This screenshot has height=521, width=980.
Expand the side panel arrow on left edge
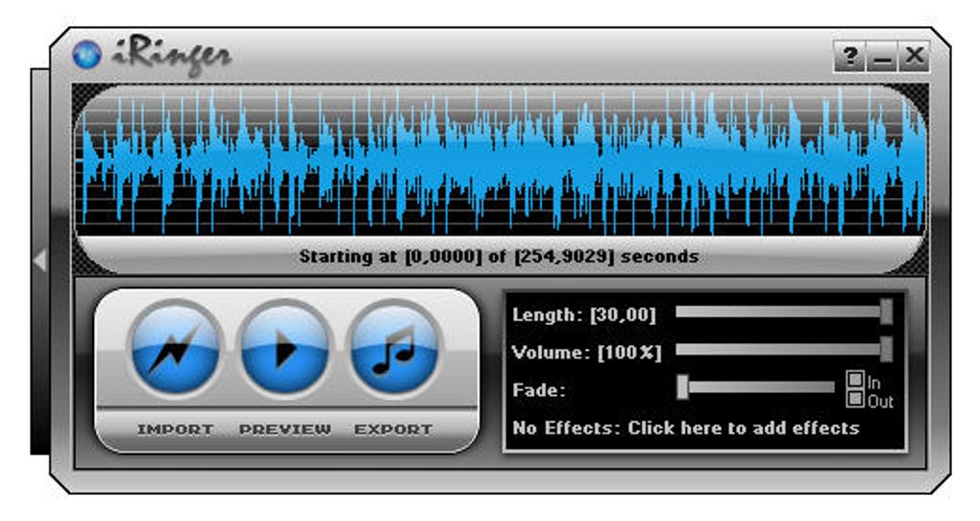tap(40, 260)
